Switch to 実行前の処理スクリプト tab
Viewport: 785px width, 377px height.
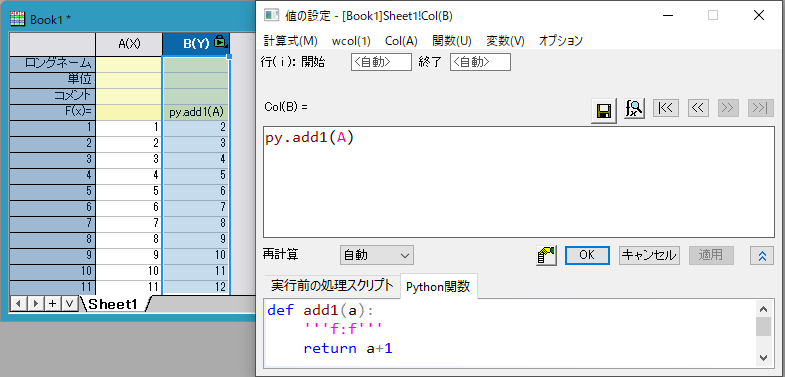pyautogui.click(x=332, y=285)
